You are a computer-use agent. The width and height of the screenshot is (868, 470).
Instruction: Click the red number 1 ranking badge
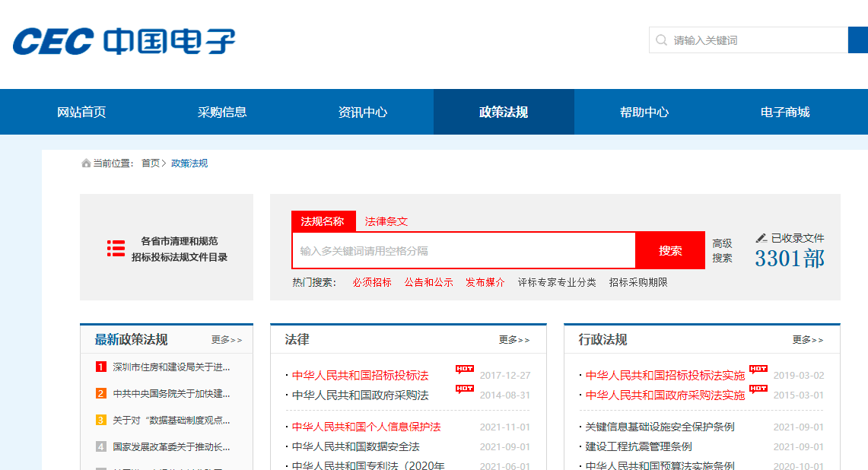click(101, 367)
